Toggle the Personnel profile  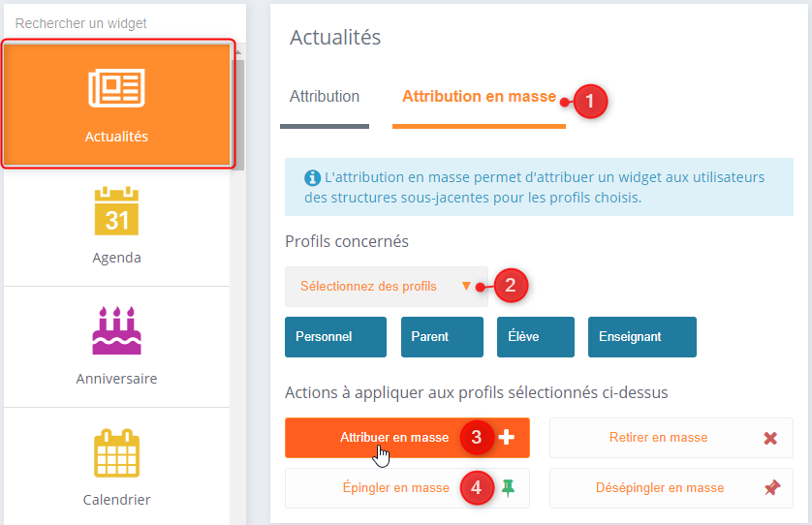[335, 337]
